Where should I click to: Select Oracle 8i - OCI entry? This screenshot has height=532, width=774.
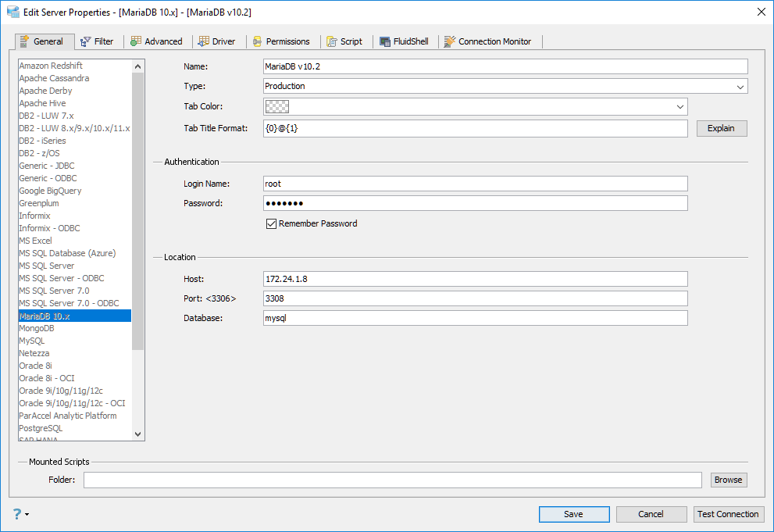click(x=75, y=378)
